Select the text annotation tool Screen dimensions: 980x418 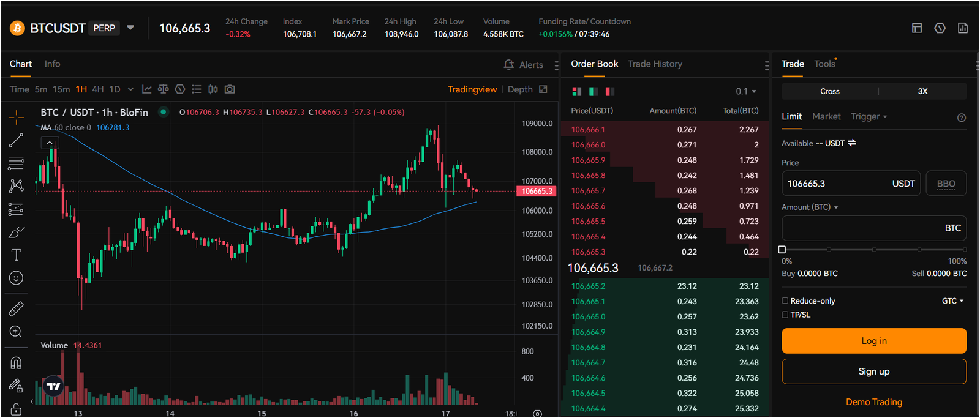pos(17,255)
